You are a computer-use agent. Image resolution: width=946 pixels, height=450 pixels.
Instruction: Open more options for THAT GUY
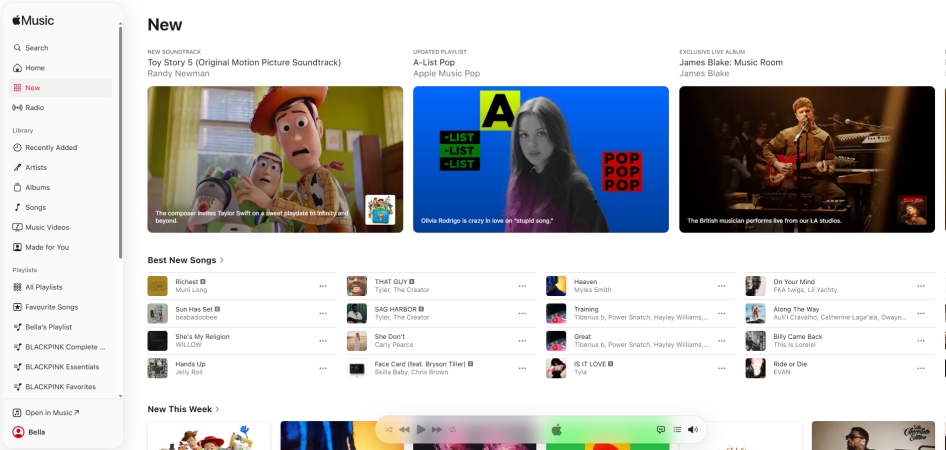tap(522, 286)
